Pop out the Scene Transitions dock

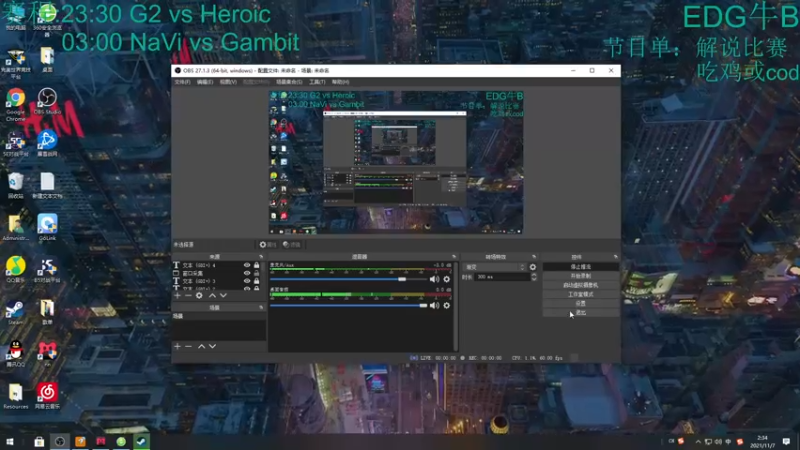(x=534, y=257)
